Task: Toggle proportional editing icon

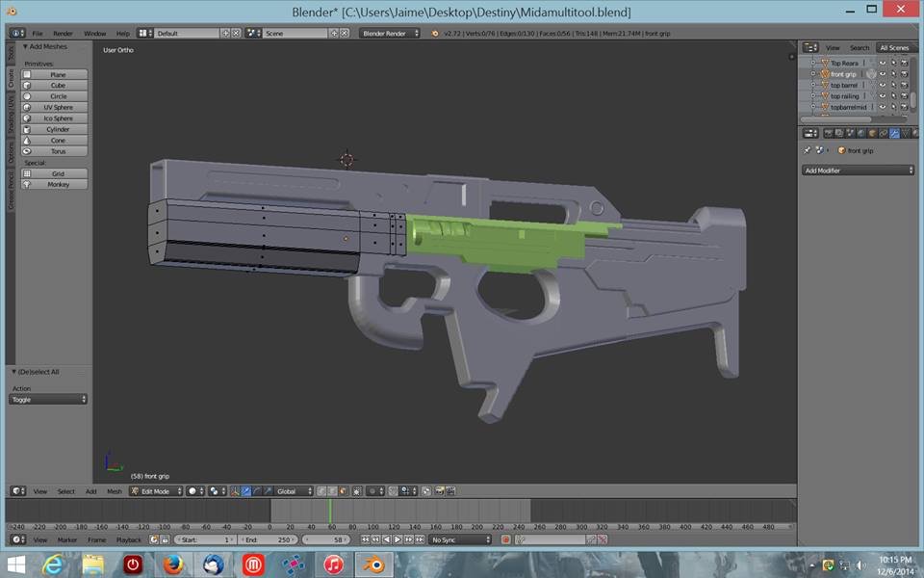Action: coord(374,491)
